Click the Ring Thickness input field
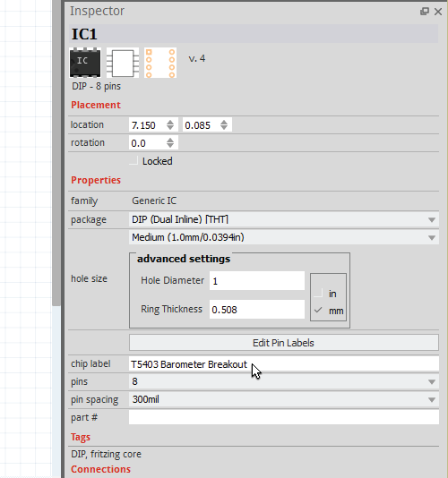This screenshot has height=478, width=448. 257,310
